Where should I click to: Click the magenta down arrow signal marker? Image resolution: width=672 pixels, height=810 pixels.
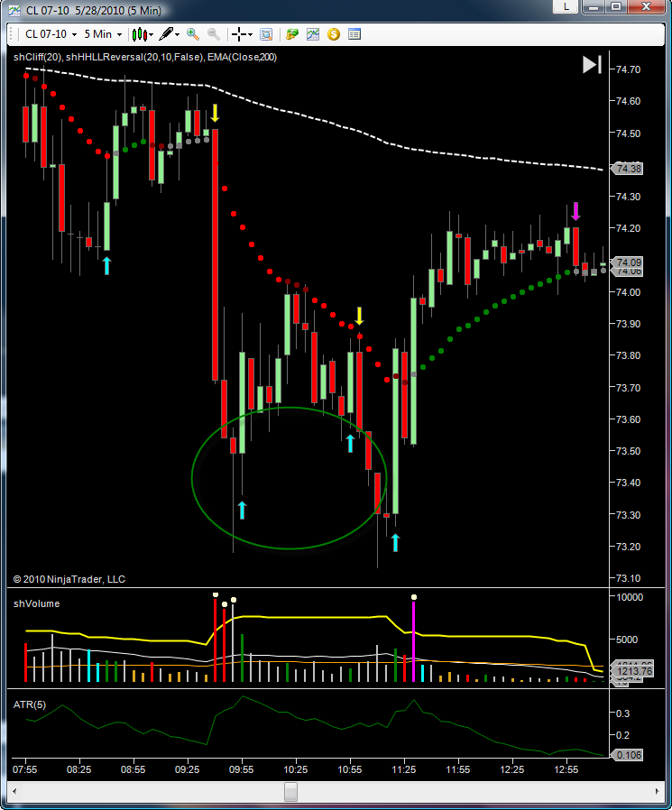(x=575, y=211)
